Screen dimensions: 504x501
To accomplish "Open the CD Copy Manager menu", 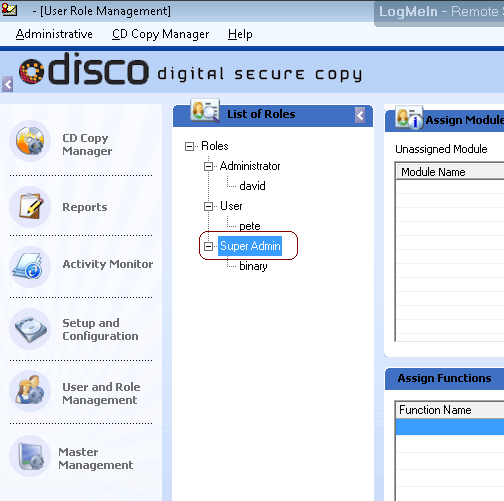I will click(161, 34).
